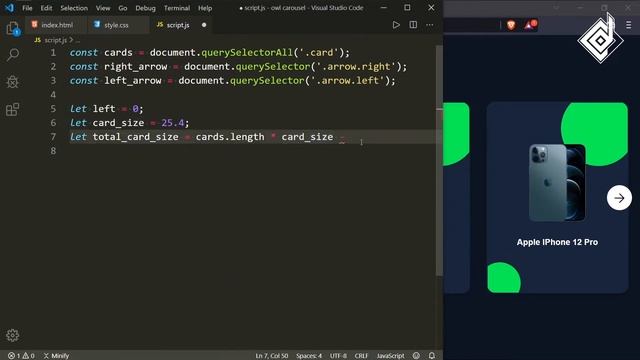Click the iPhone 12 Pro product image
The width and height of the screenshot is (640, 360).
tap(557, 182)
